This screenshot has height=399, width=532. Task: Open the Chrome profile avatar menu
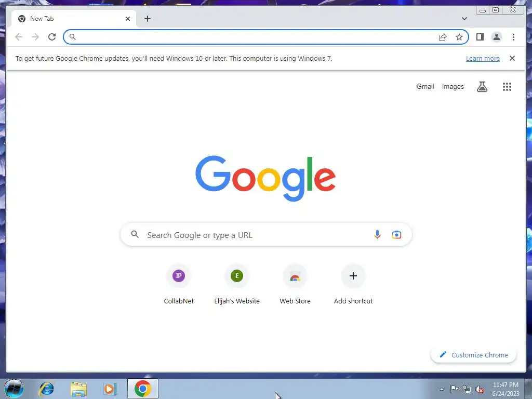pyautogui.click(x=496, y=37)
